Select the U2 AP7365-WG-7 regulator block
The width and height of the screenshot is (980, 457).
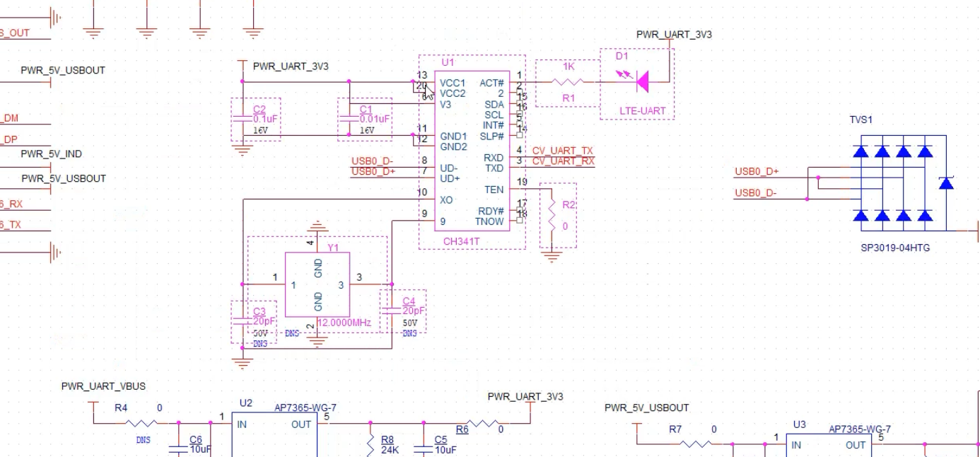click(276, 435)
